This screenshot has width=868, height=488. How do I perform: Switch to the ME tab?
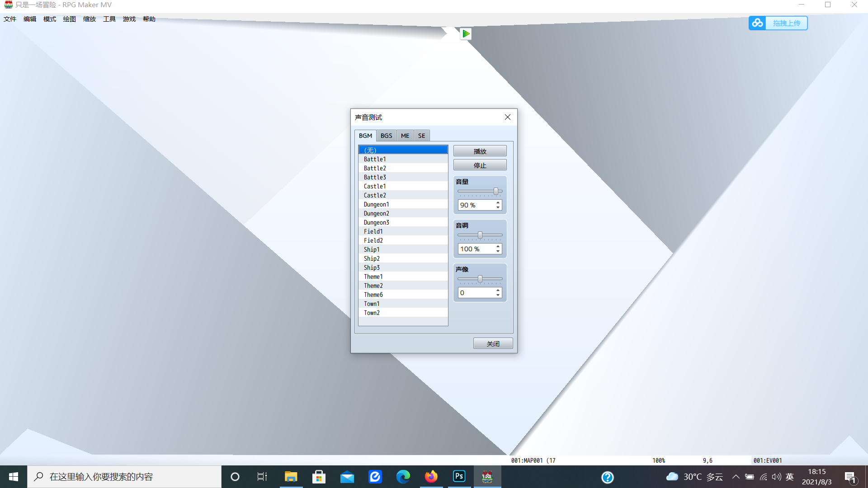(x=405, y=136)
